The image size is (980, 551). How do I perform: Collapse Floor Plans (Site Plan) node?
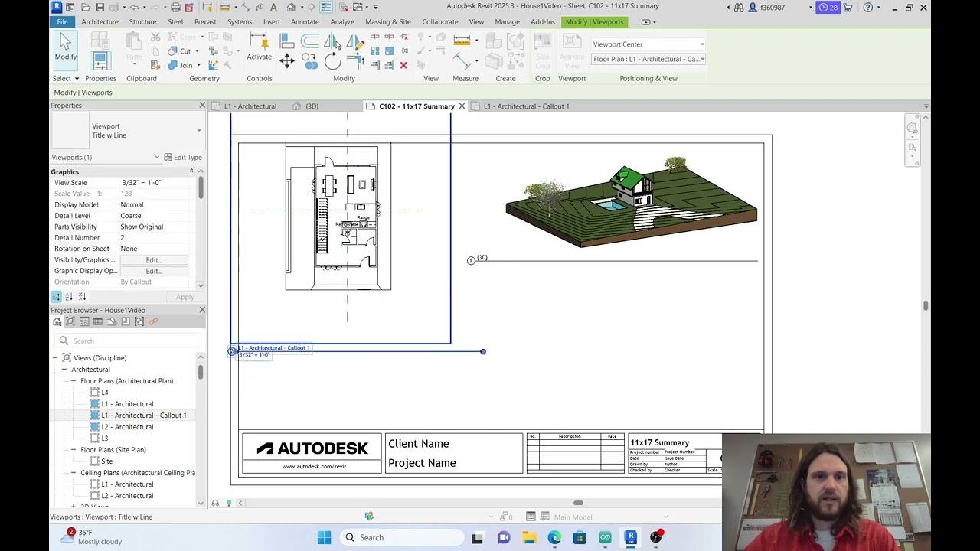(x=73, y=450)
